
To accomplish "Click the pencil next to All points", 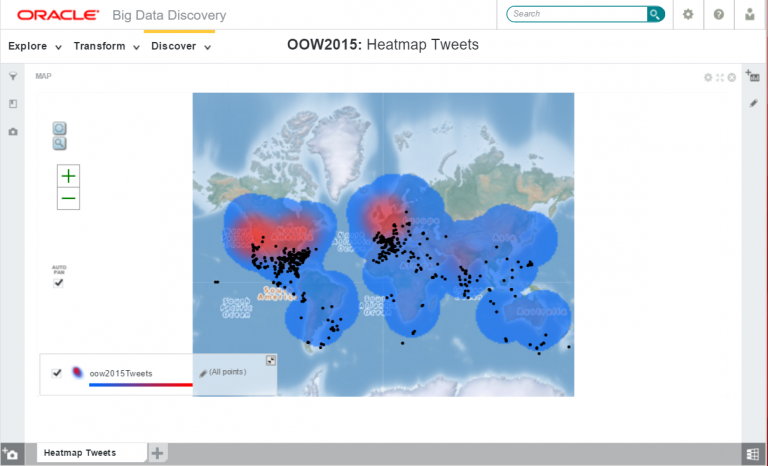I will point(203,373).
